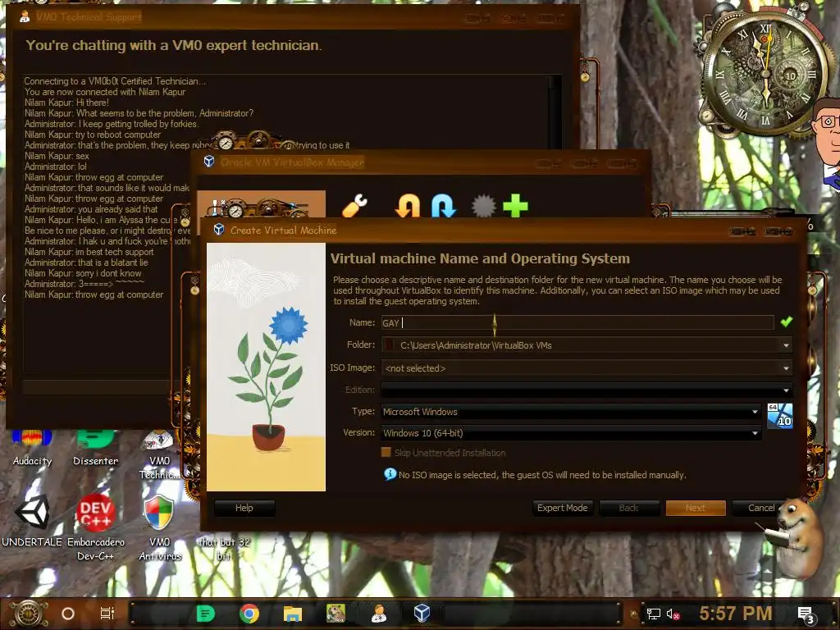Click the blue info icon beside ISO message

[x=390, y=474]
